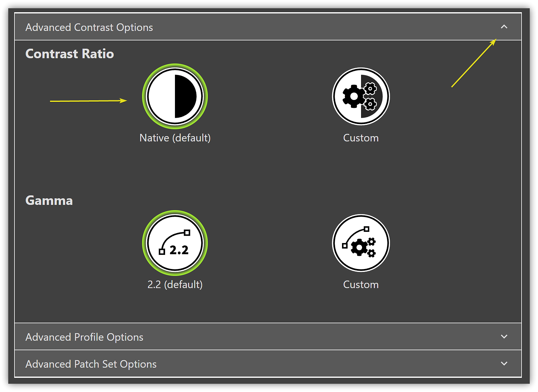
Task: Open the Advanced Profile Options section header
Action: (x=84, y=337)
